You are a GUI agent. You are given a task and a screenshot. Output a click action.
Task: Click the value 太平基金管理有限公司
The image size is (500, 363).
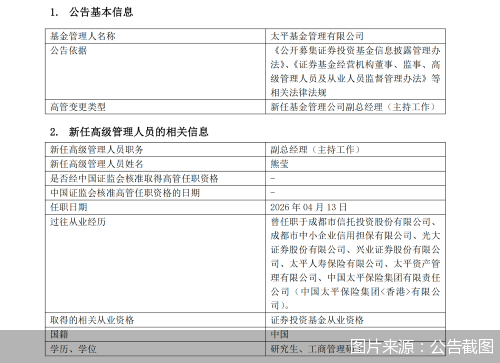pyautogui.click(x=317, y=36)
